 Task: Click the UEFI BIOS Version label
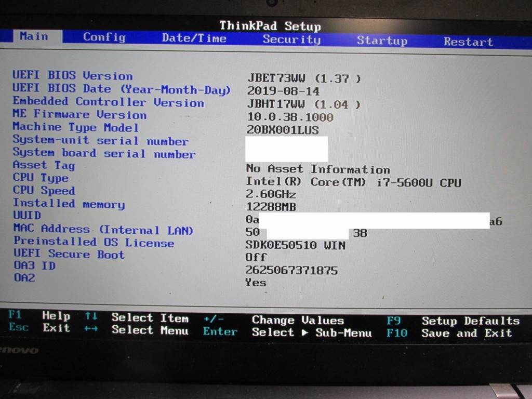tap(73, 75)
